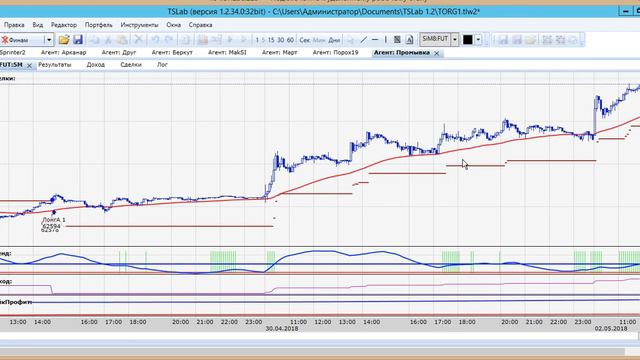Click the first grayed save icon after color swatch

point(503,40)
